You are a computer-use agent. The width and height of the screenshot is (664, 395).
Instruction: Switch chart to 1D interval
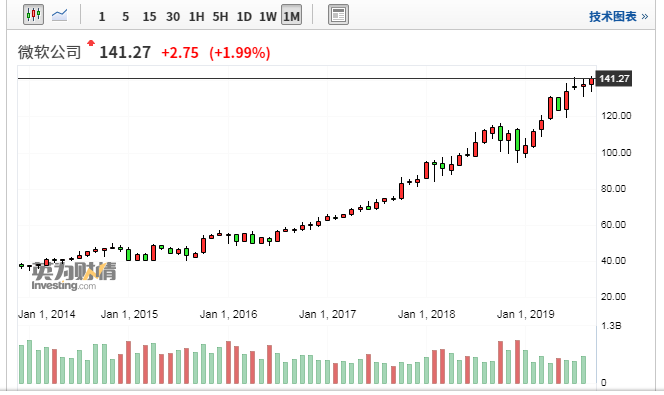click(244, 17)
